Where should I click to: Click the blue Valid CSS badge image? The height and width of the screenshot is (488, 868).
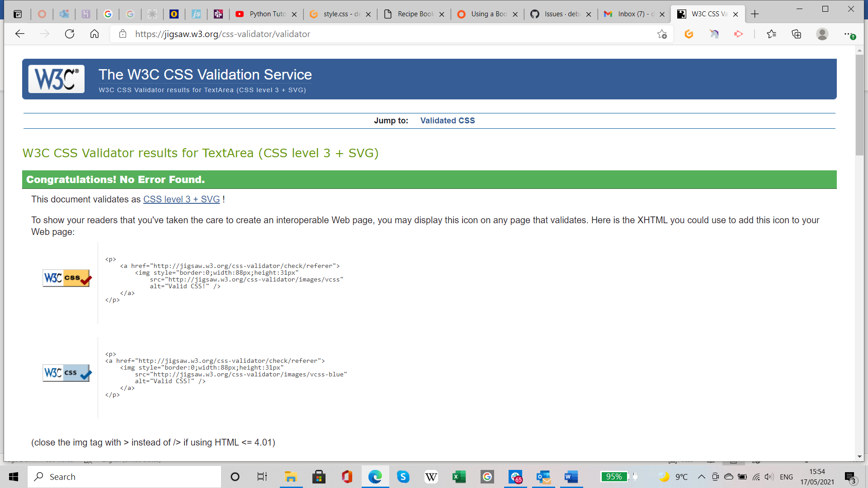[67, 373]
